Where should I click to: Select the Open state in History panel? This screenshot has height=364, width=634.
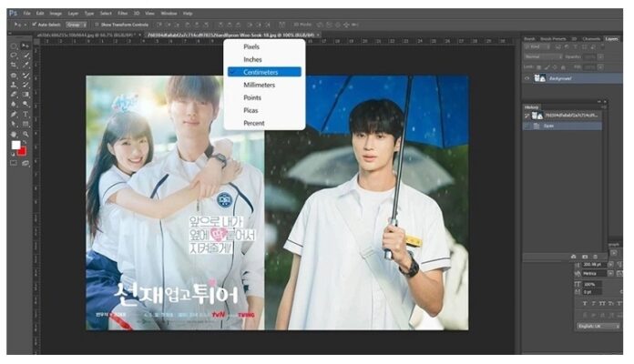[x=549, y=126]
